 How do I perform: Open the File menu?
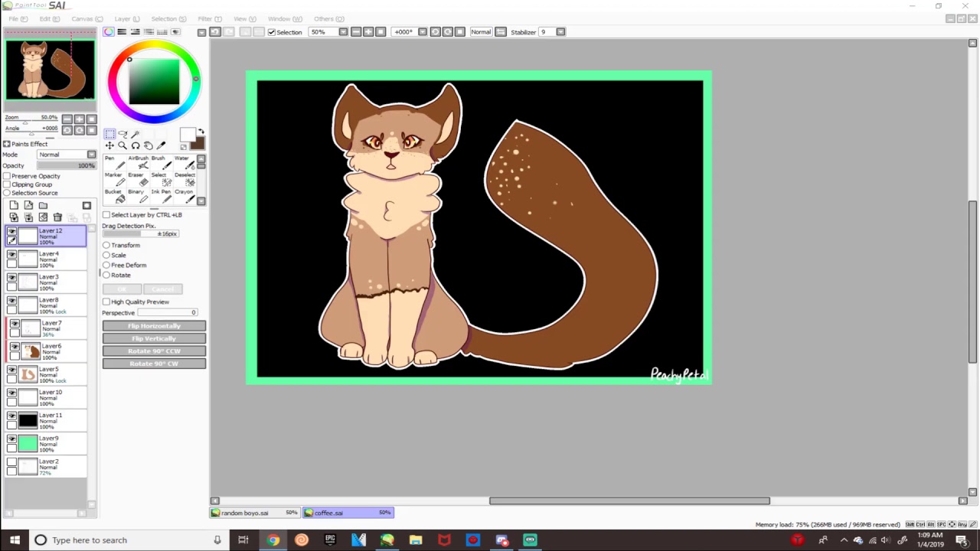[18, 18]
